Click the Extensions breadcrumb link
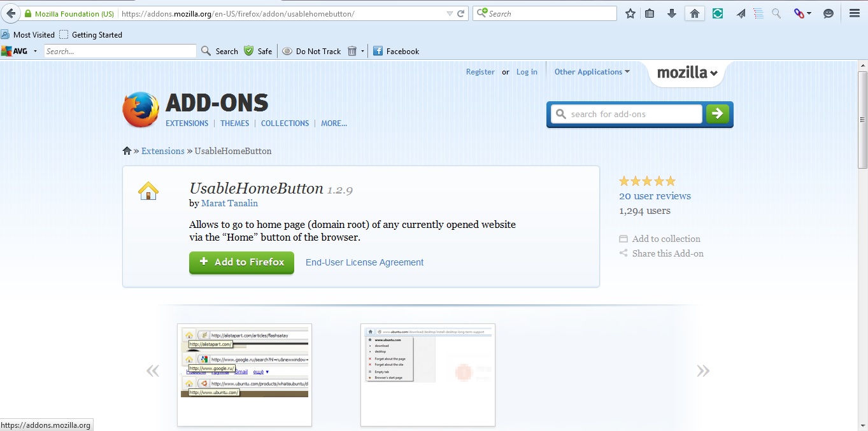This screenshot has width=868, height=431. (x=163, y=151)
